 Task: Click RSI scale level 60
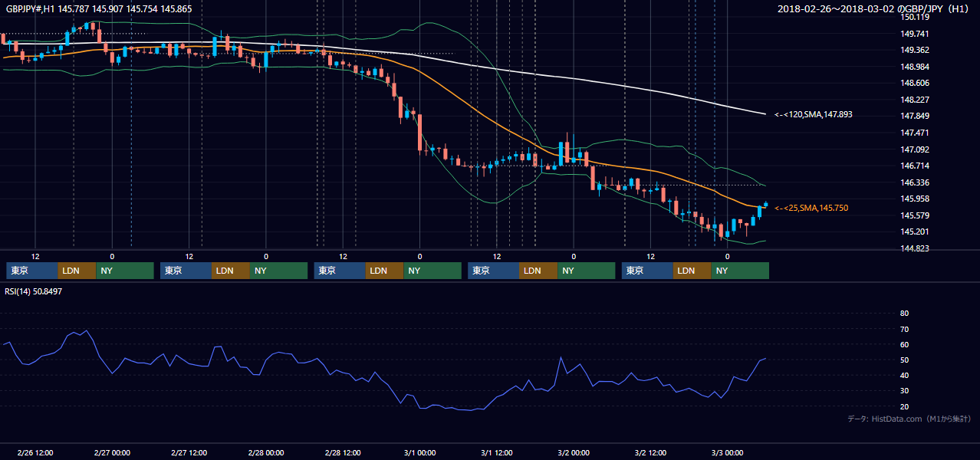point(904,344)
